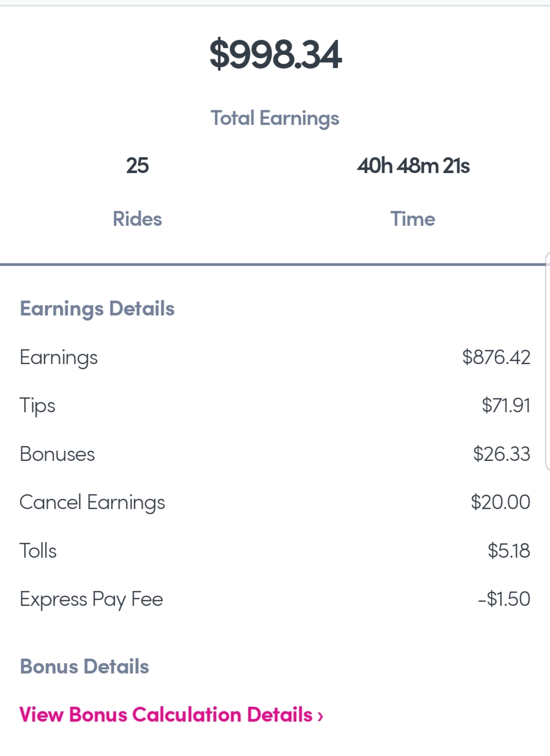The height and width of the screenshot is (756, 550).
Task: Click the Rides label
Action: point(137,219)
